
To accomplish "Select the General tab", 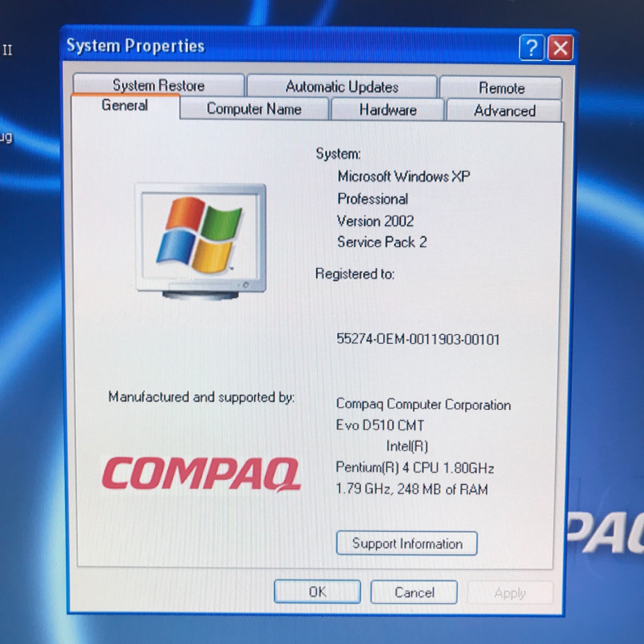I will click(125, 105).
